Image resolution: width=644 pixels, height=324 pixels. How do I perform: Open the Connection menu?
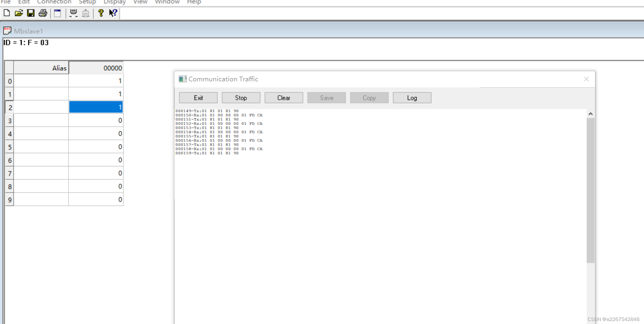pyautogui.click(x=54, y=2)
